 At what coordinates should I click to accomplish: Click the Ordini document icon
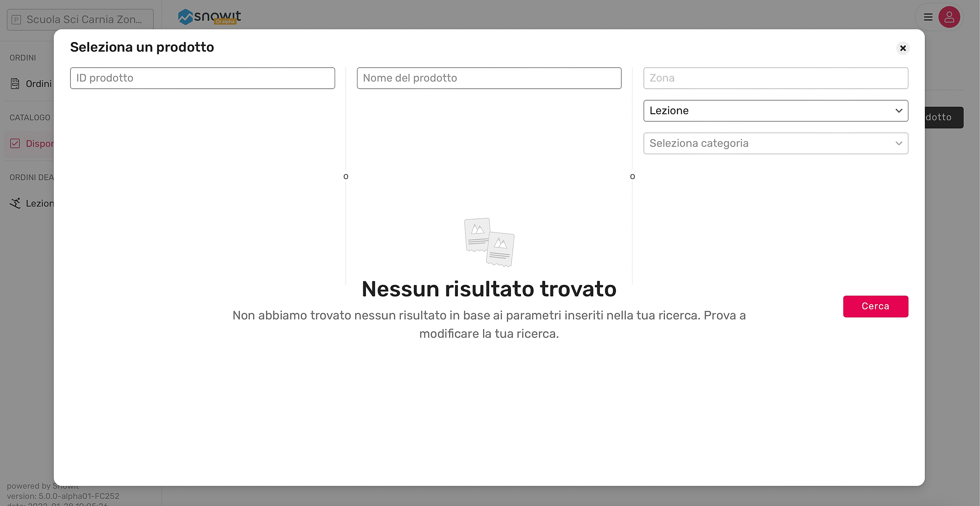tap(15, 83)
